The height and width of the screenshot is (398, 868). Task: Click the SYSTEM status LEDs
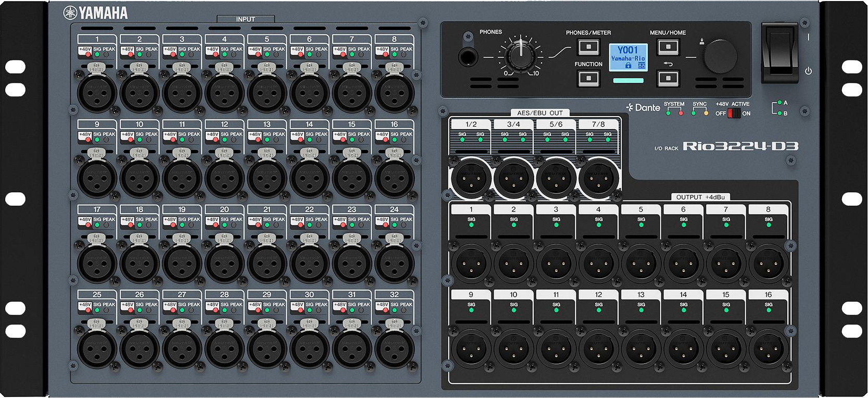click(674, 113)
